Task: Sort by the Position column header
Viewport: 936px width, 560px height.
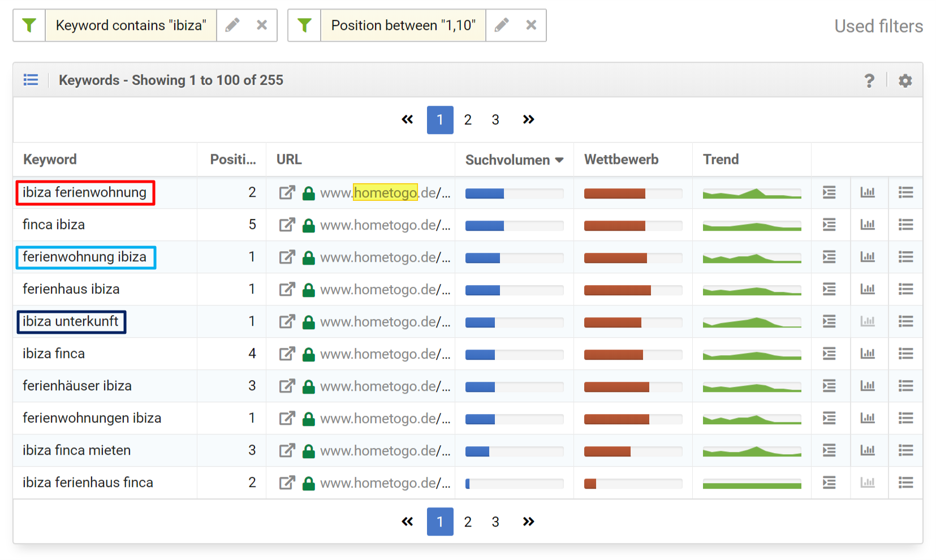Action: (233, 160)
